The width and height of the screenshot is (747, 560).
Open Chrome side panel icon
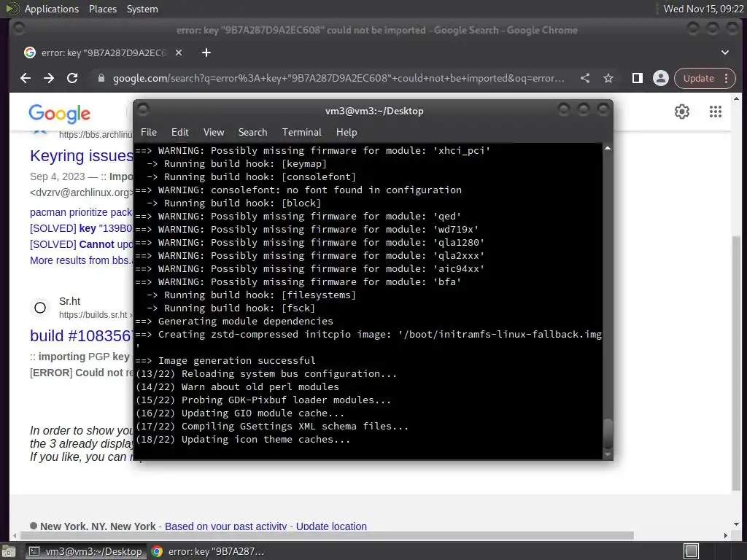[638, 78]
